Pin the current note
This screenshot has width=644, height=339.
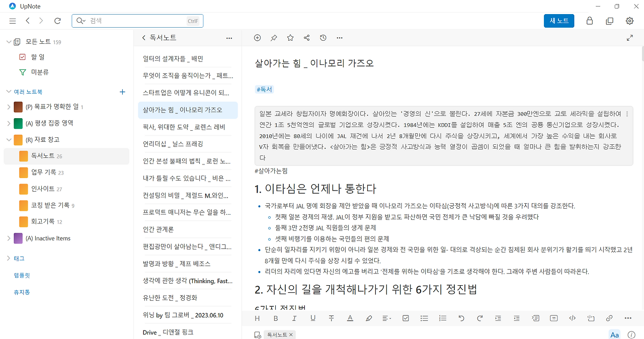click(274, 37)
